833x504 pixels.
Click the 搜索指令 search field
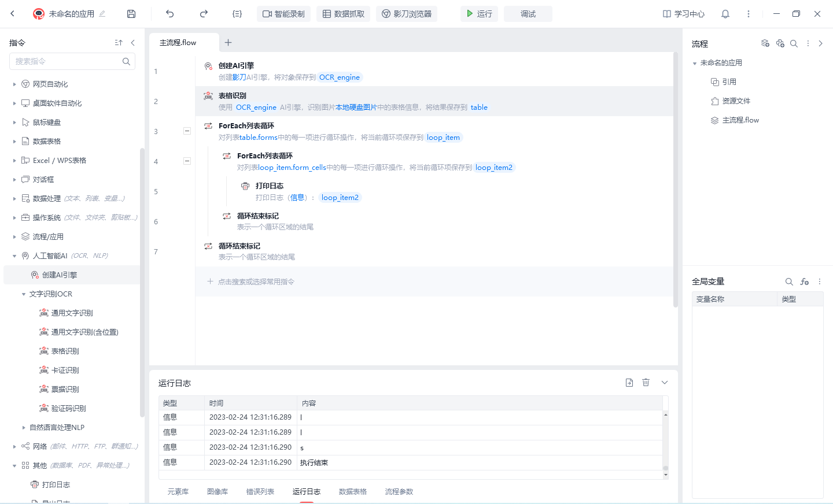67,61
